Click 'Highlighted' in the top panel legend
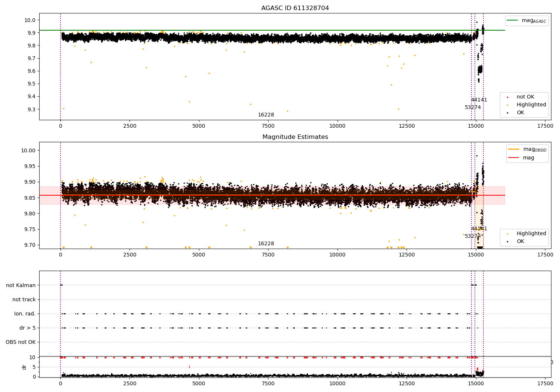The image size is (560, 392). point(531,105)
